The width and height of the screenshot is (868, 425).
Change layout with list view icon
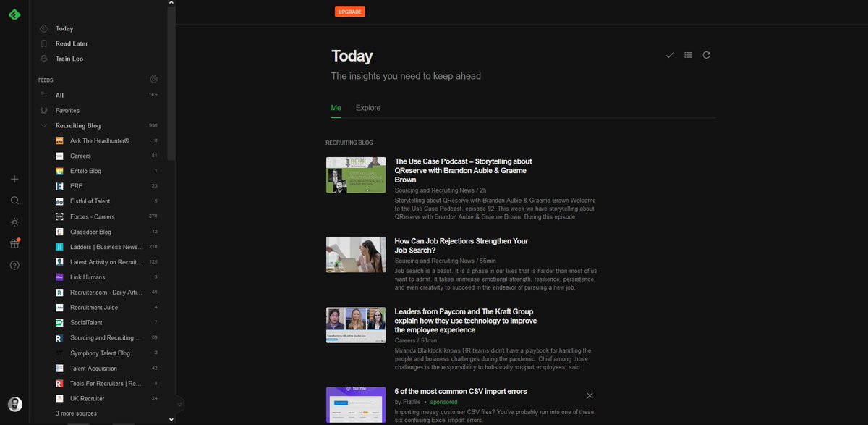pyautogui.click(x=688, y=55)
